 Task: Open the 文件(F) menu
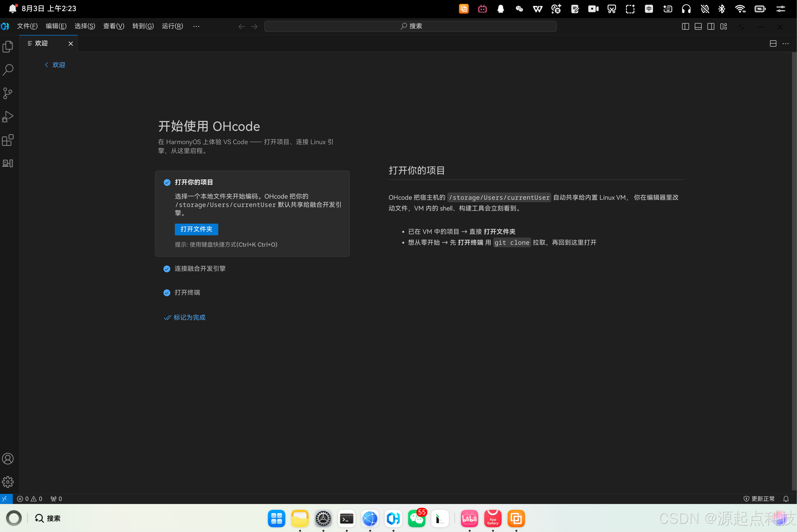[x=27, y=26]
